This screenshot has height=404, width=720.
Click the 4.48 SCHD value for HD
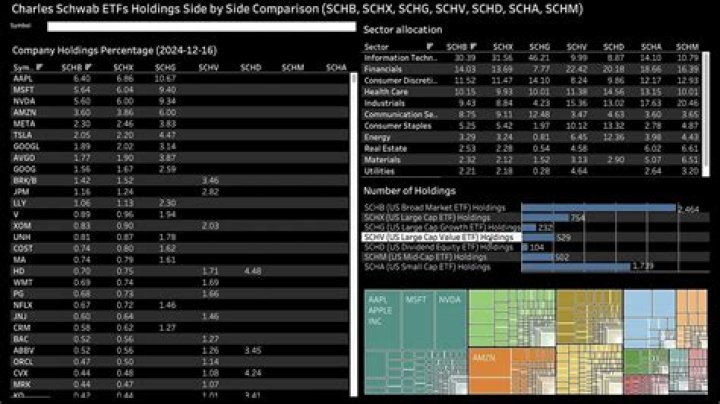point(253,271)
